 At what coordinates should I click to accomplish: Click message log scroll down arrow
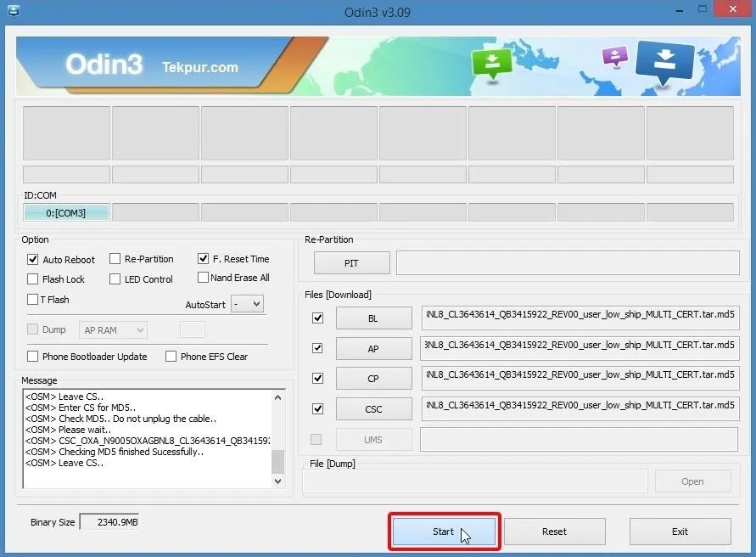(277, 481)
